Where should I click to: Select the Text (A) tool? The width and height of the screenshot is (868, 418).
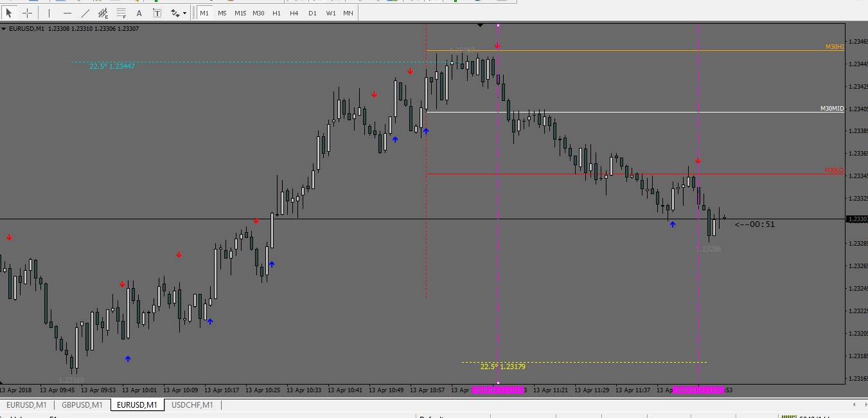point(139,13)
